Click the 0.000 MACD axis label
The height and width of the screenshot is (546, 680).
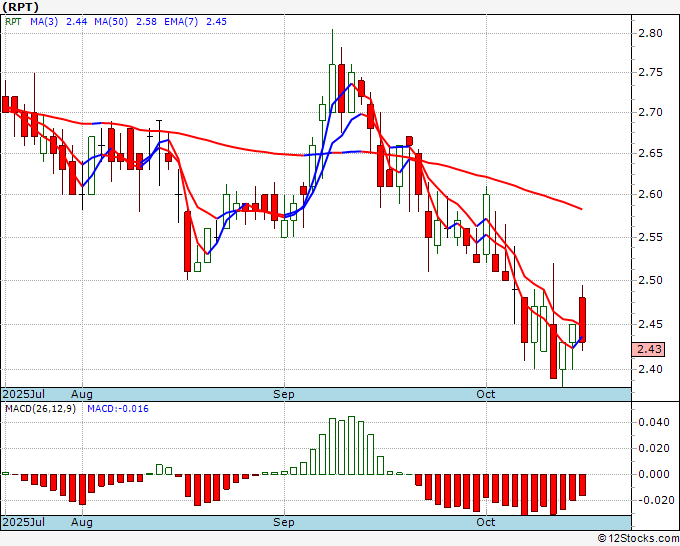tap(654, 474)
